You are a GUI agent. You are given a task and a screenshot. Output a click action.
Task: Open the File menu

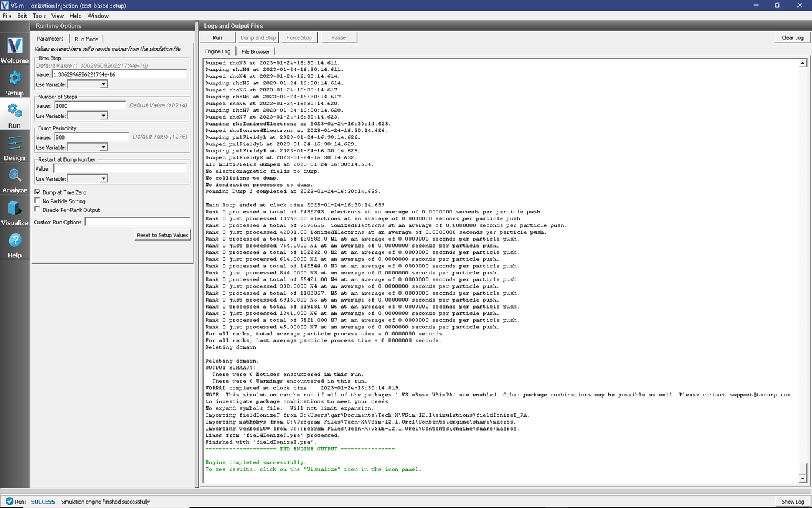coord(7,15)
